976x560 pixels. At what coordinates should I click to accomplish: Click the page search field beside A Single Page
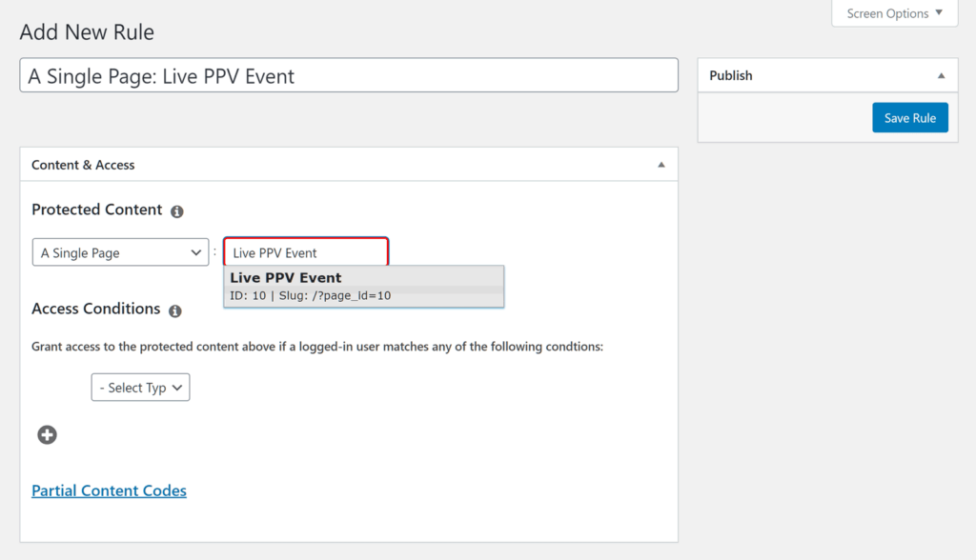point(305,251)
